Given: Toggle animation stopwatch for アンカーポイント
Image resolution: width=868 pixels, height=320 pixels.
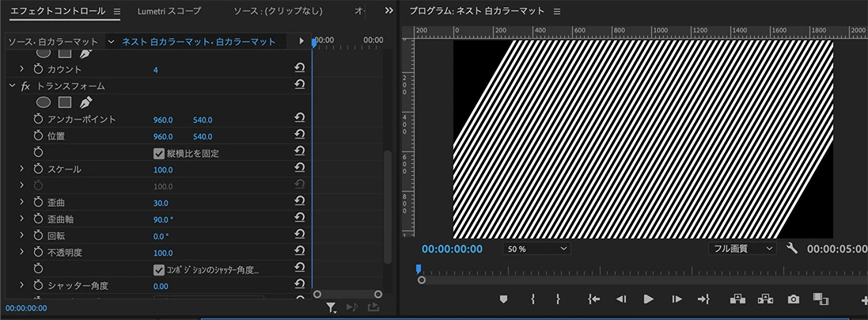Looking at the screenshot, I should (x=38, y=120).
